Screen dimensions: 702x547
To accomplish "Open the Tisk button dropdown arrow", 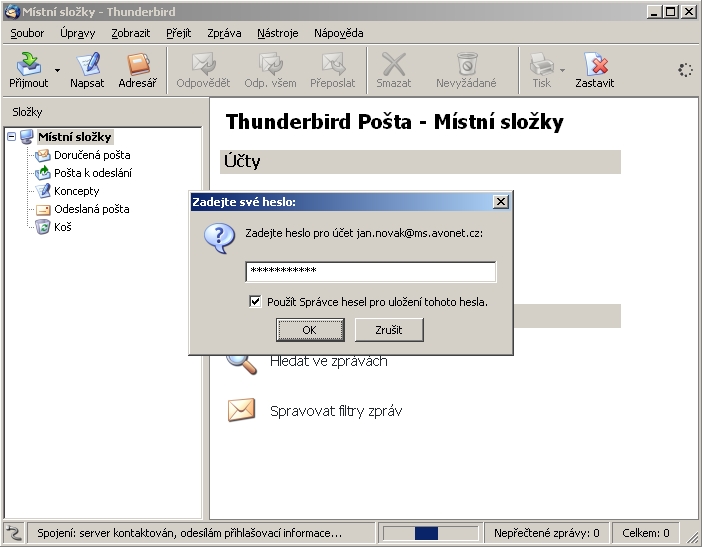I will pos(562,70).
